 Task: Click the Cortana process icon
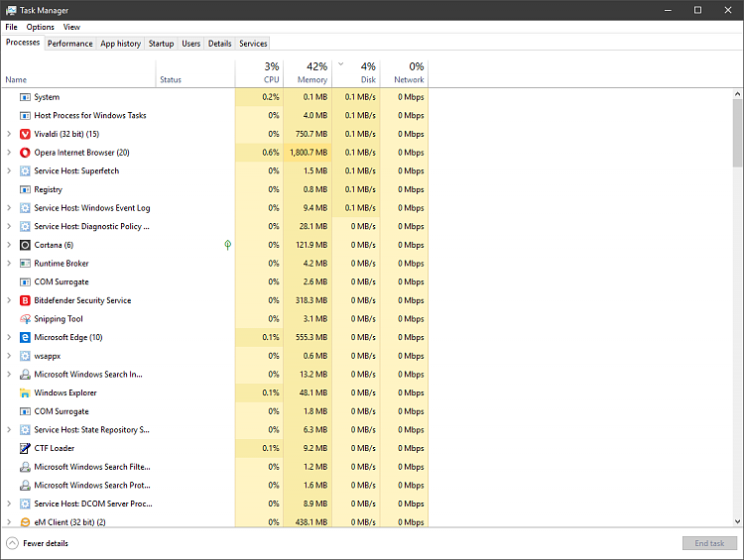coord(25,245)
